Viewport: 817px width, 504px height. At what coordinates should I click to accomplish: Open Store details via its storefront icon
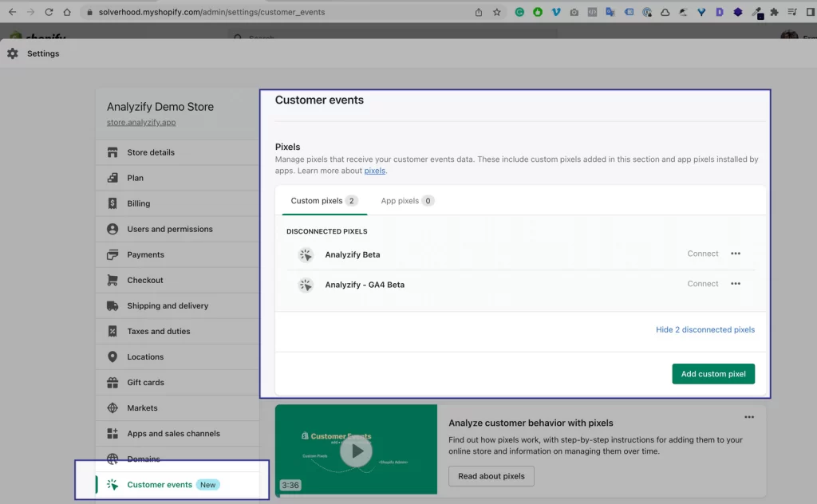pyautogui.click(x=112, y=152)
